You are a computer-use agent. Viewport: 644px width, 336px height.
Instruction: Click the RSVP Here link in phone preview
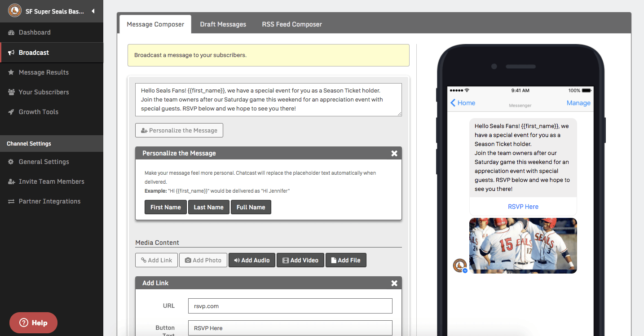coord(523,207)
